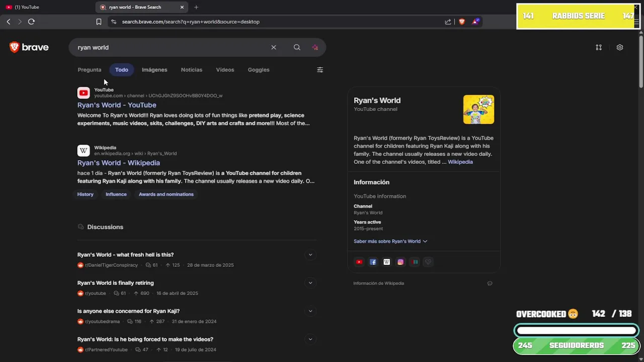Open site settings icon left of URL

pyautogui.click(x=113, y=22)
